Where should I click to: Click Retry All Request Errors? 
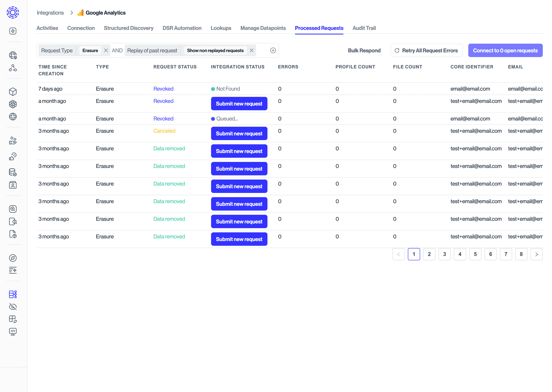(x=427, y=50)
